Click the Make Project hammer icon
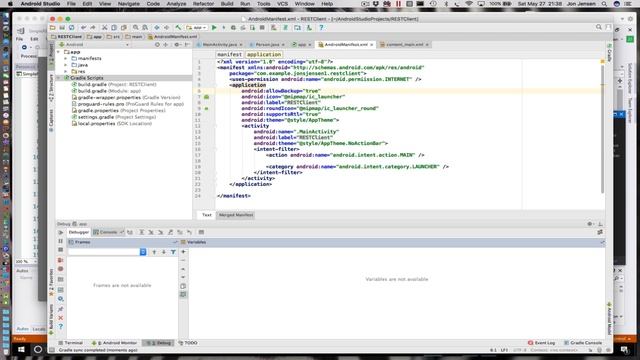The image size is (640, 360). [x=178, y=28]
